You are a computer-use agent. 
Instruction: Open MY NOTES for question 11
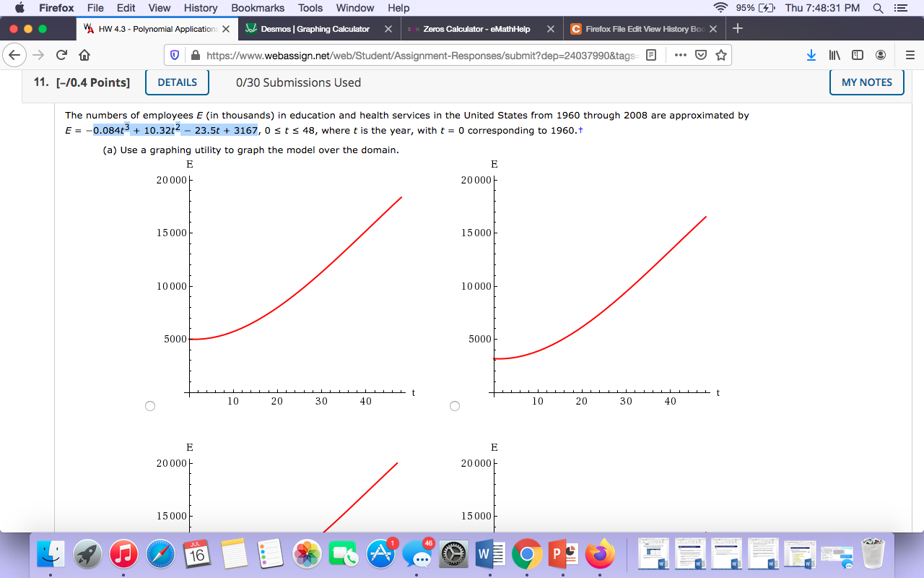867,82
